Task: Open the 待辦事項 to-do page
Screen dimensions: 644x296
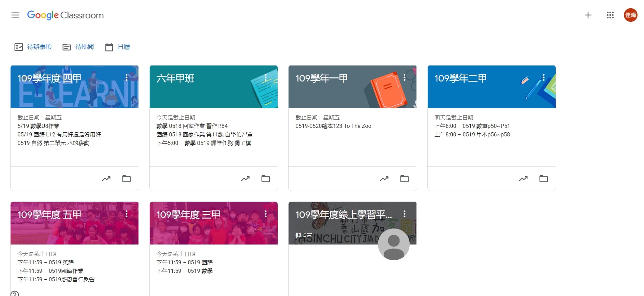Action: pyautogui.click(x=33, y=47)
